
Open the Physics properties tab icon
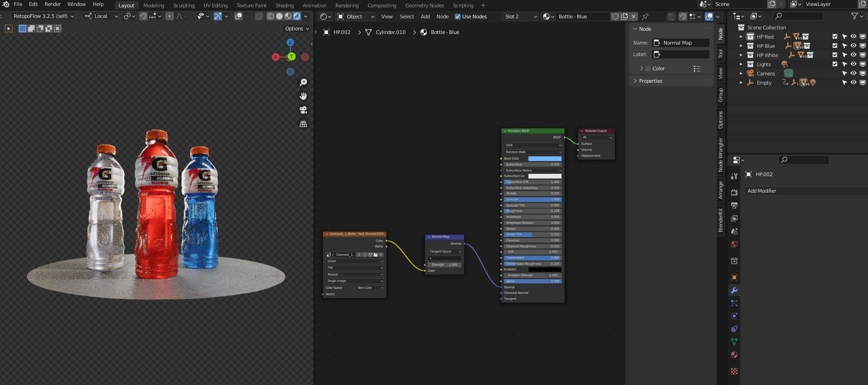pos(734,316)
